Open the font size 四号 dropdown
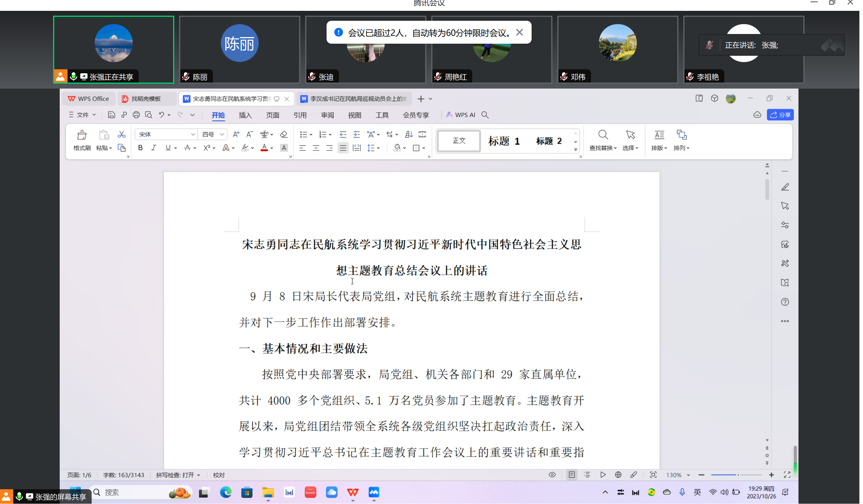This screenshot has width=863, height=504. (222, 134)
